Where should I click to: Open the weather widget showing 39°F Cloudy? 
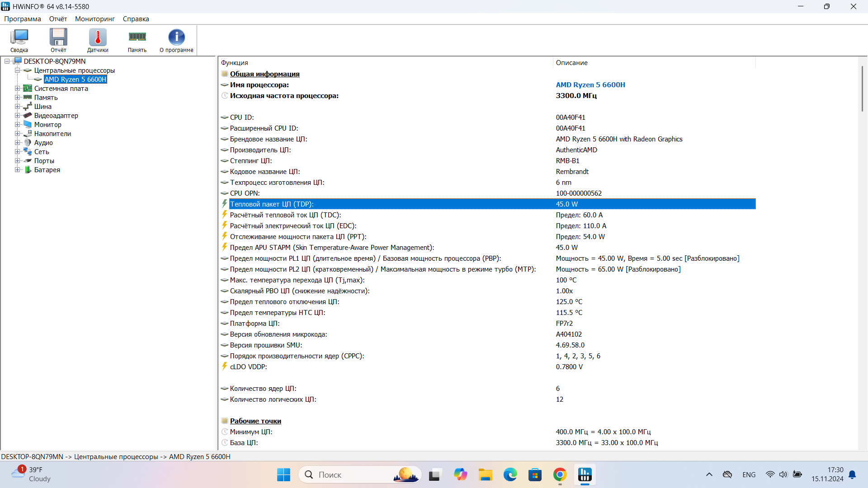pyautogui.click(x=32, y=474)
